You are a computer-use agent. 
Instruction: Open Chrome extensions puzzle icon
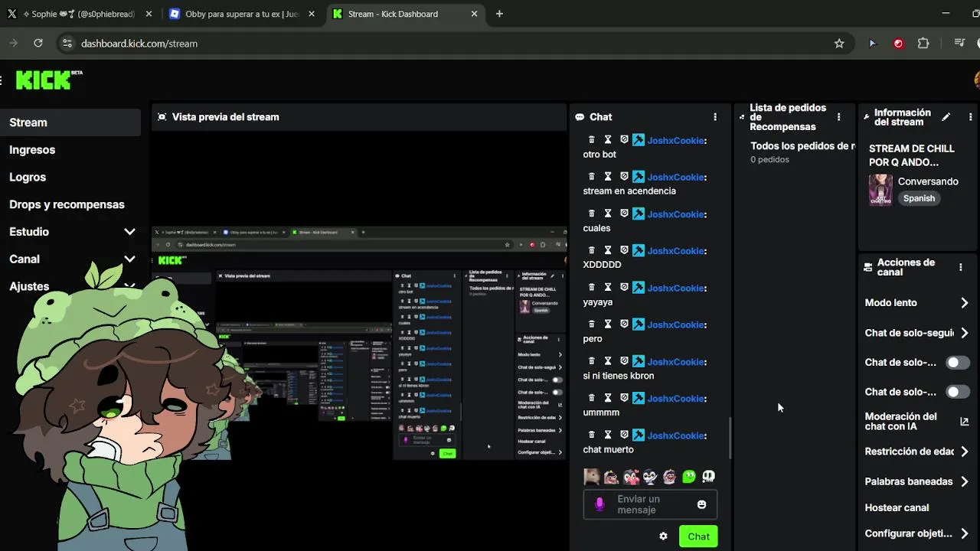point(923,44)
